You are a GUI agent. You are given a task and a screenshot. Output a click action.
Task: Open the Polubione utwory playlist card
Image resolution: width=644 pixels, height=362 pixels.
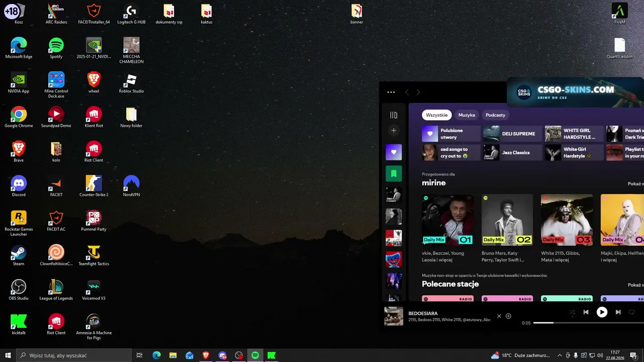point(451,134)
